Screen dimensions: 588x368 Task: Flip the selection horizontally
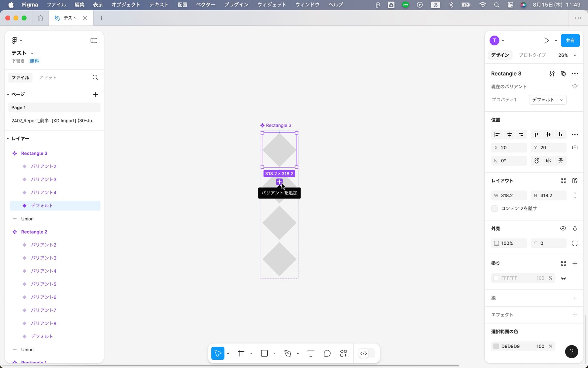pos(548,160)
